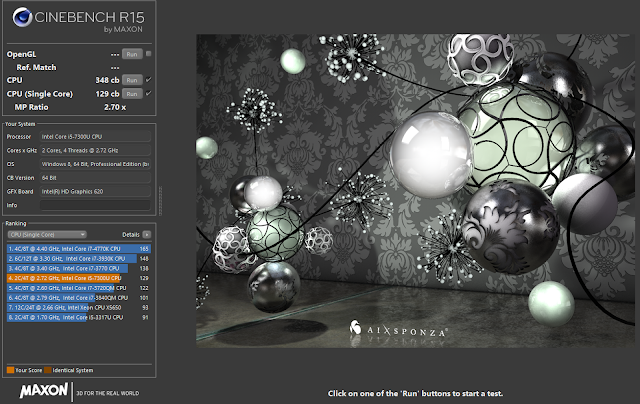
Task: Select ranking row Intel Core i7-4770K CPU
Action: [79, 249]
